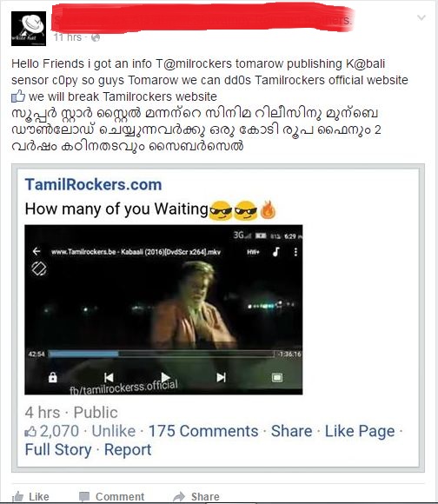Open the Full Story link
Image resolution: width=438 pixels, height=504 pixels.
pyautogui.click(x=58, y=449)
